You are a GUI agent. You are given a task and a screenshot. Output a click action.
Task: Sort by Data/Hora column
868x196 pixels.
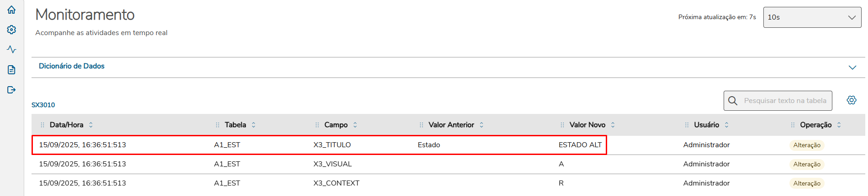coord(91,125)
